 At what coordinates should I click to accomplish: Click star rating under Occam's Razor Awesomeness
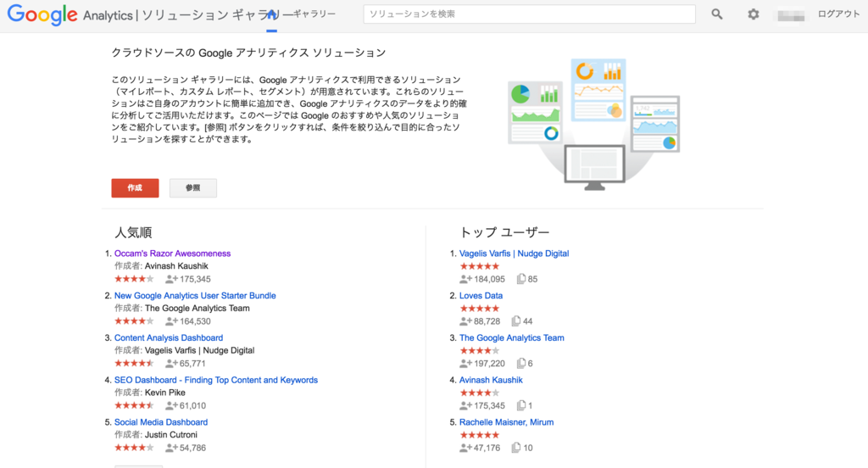[134, 279]
